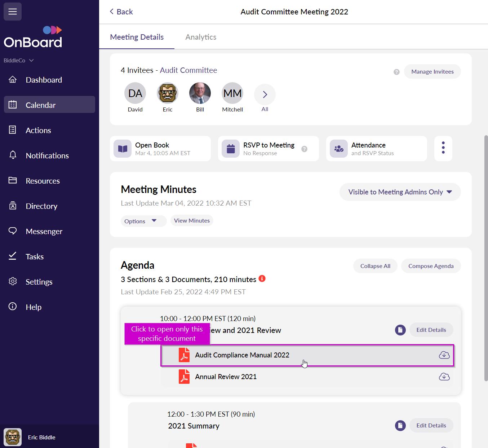Screen dimensions: 488x448
Task: Click the help icon beside Manage Invitees
Action: coord(396,72)
